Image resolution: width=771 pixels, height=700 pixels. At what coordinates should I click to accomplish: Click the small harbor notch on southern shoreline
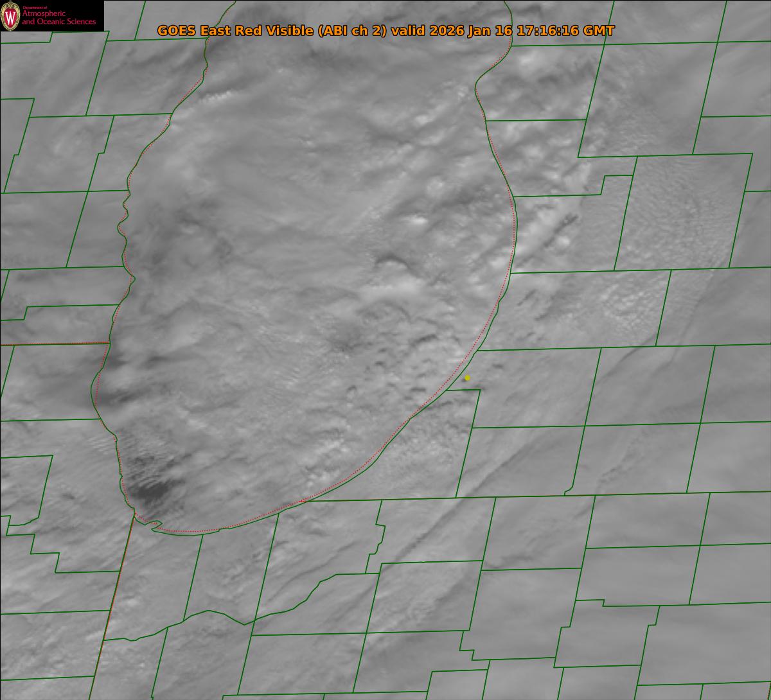point(155,527)
